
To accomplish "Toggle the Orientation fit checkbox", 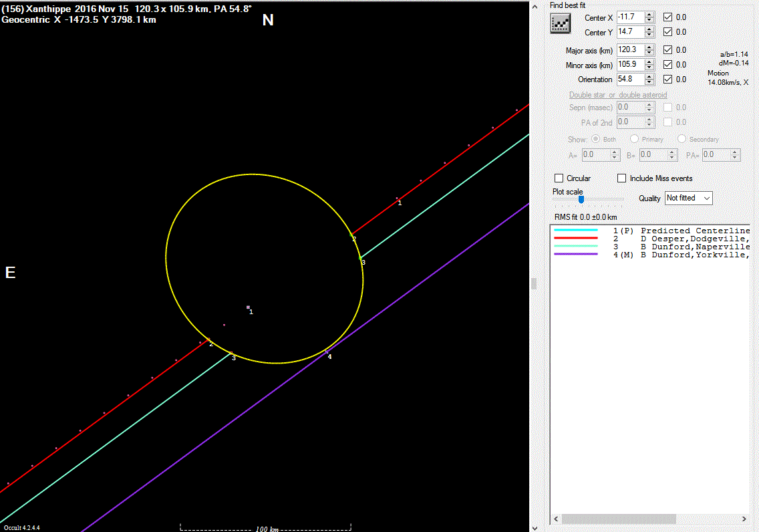I will 668,79.
